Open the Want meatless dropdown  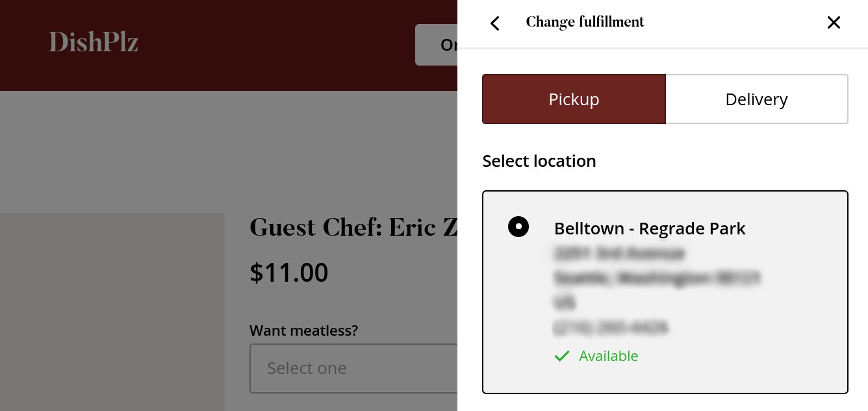click(353, 368)
